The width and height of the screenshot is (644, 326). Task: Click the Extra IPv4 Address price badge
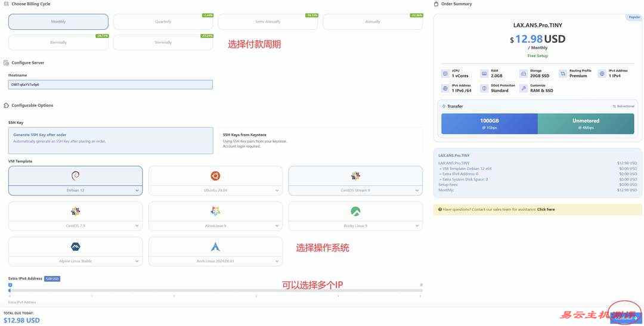[52, 279]
